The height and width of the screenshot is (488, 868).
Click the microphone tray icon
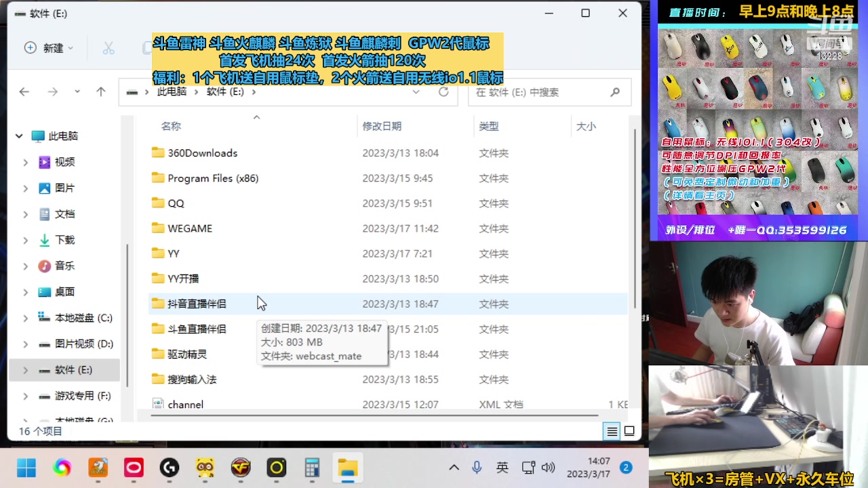(477, 468)
